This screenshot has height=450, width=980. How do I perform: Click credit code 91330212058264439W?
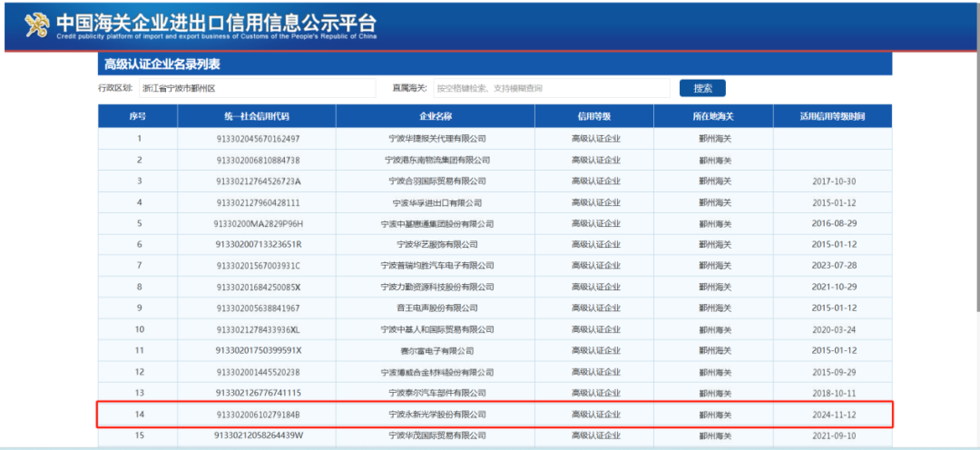(258, 435)
